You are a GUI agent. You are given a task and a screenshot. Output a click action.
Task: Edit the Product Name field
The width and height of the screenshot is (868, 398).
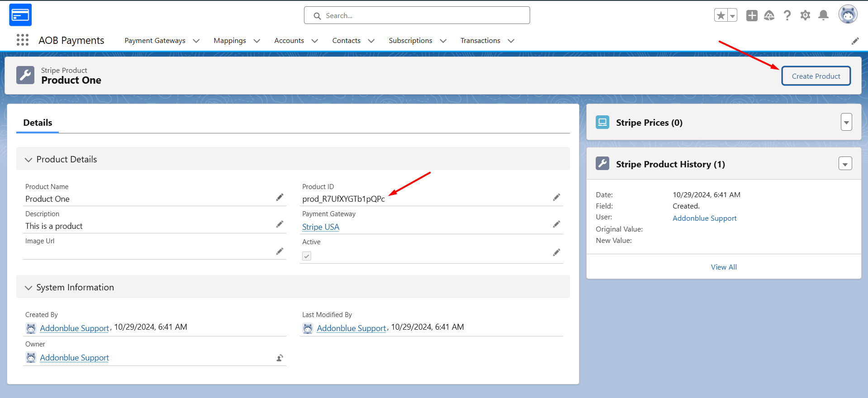[280, 197]
